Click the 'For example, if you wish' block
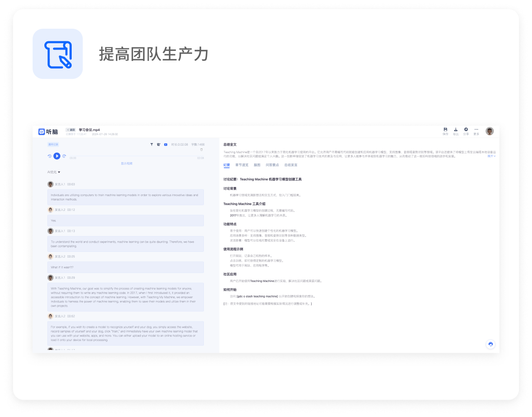This screenshot has width=532, height=417. tap(126, 334)
